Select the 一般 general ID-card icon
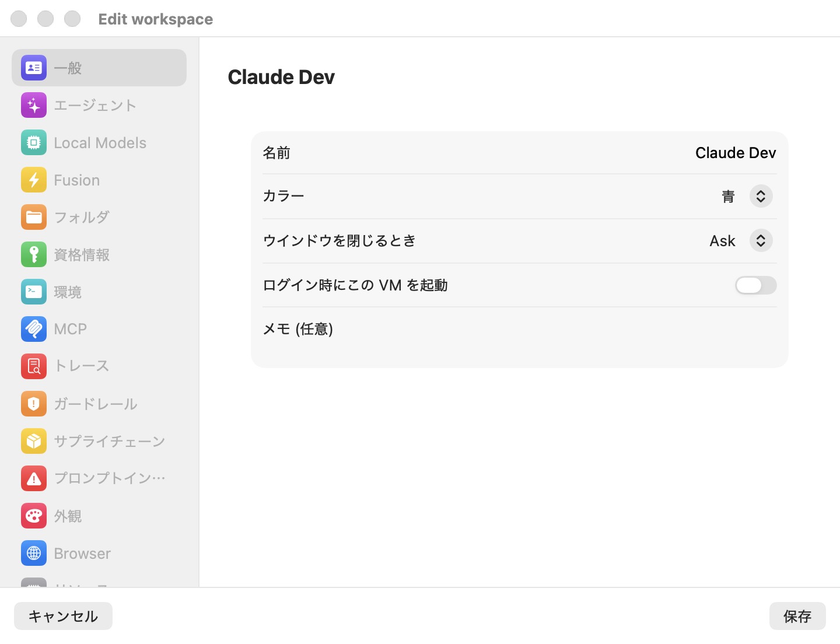This screenshot has height=644, width=840. [x=34, y=68]
